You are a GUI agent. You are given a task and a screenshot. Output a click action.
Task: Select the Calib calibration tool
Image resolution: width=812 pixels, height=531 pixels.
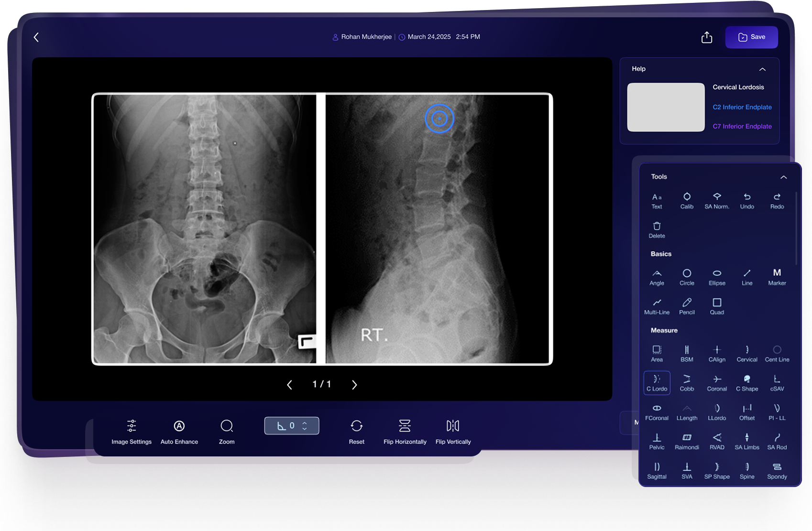click(687, 201)
